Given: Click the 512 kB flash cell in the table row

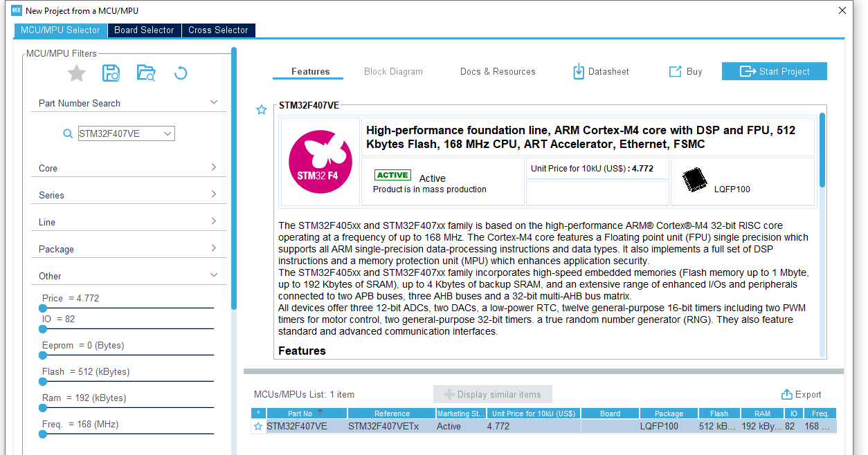Looking at the screenshot, I should tap(718, 427).
